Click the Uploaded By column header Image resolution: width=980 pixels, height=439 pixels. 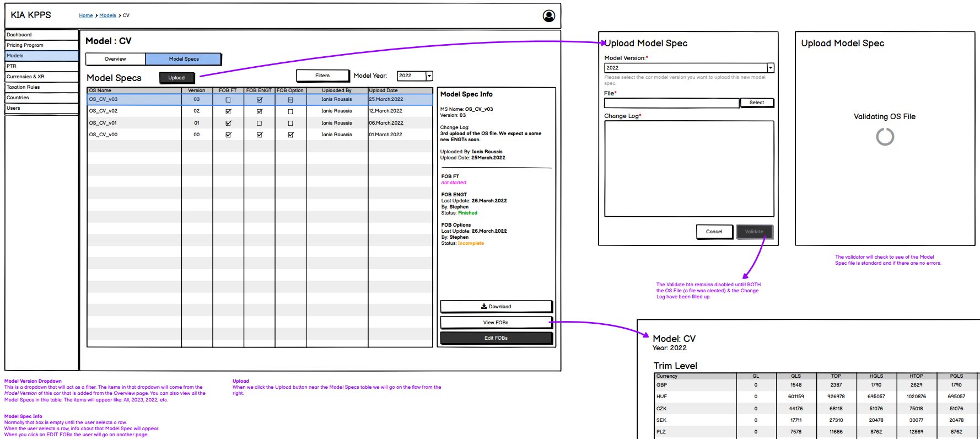[337, 90]
